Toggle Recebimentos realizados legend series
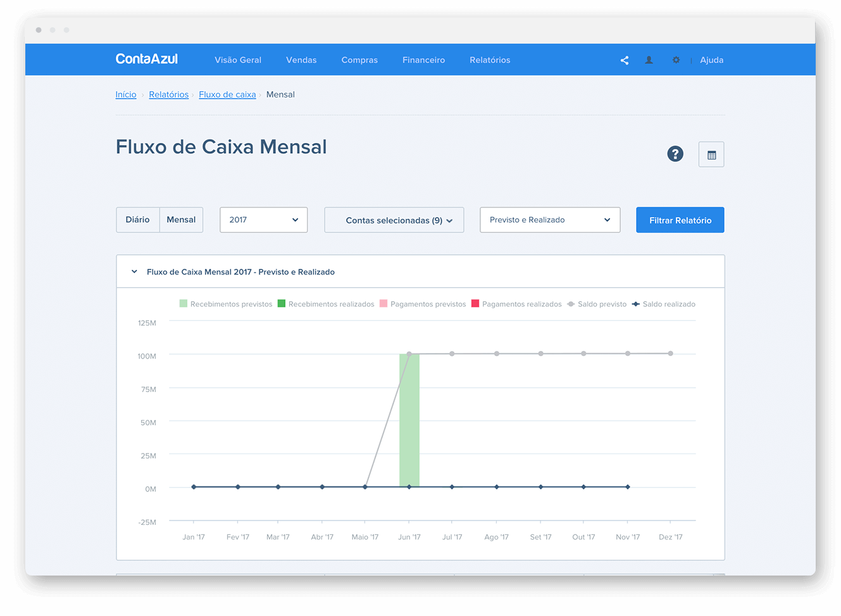The height and width of the screenshot is (616, 841). [x=326, y=304]
